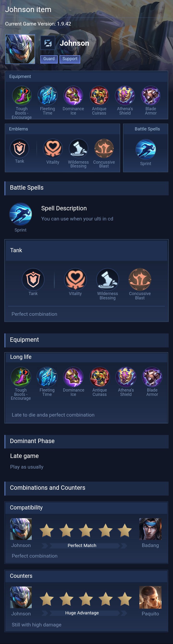Select Athena's Shield in top Equipment row

pyautogui.click(x=125, y=96)
